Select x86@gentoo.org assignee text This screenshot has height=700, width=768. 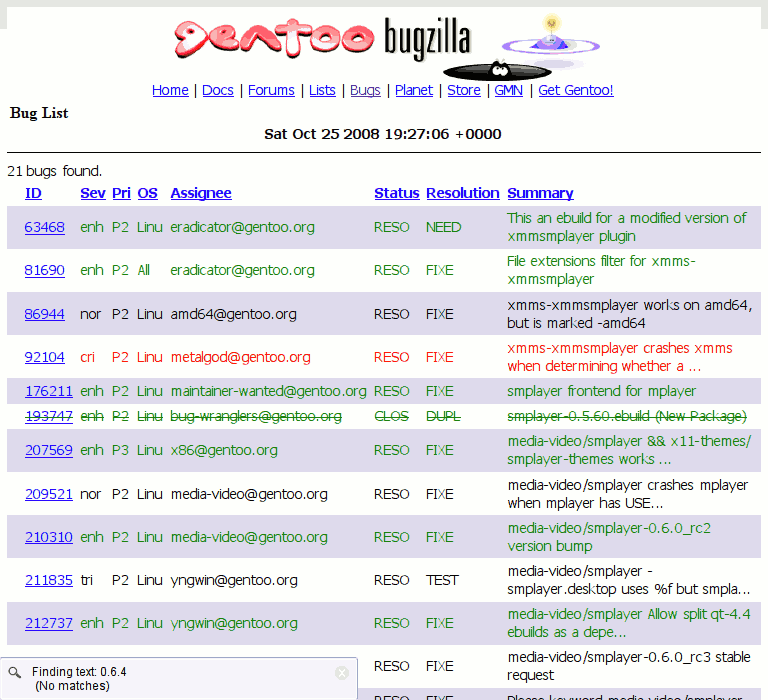coord(224,450)
